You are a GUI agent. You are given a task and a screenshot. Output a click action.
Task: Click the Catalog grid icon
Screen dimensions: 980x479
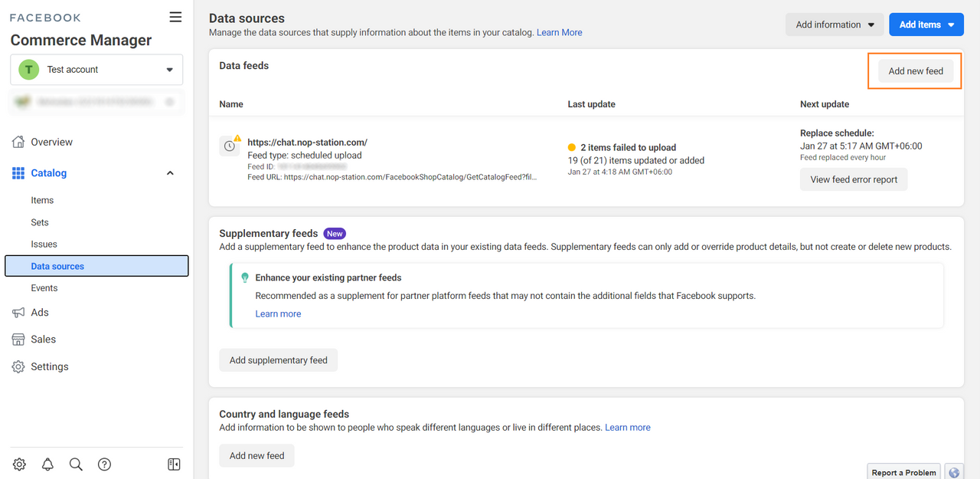coord(18,173)
